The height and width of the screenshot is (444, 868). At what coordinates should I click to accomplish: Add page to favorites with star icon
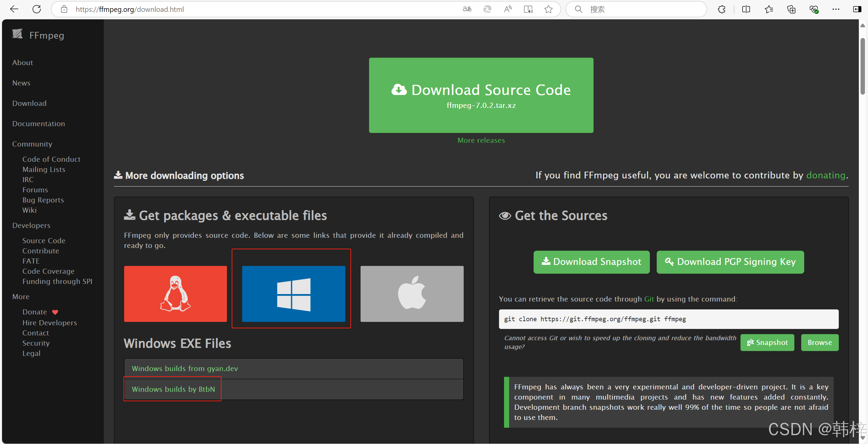click(x=548, y=9)
